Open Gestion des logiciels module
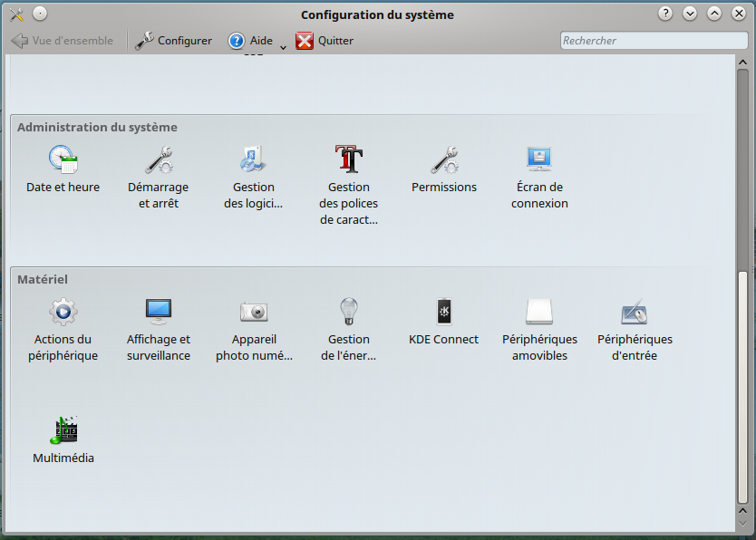Screen dimensions: 756x540 click(254, 160)
